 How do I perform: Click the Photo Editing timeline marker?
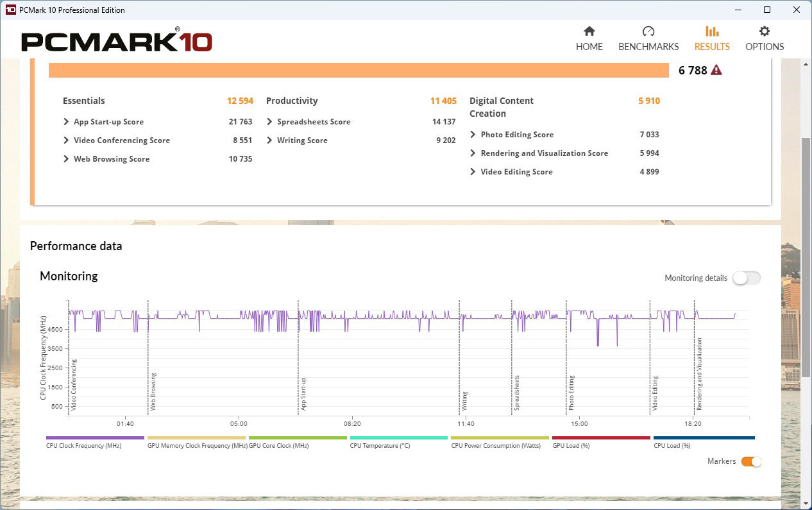pyautogui.click(x=571, y=393)
